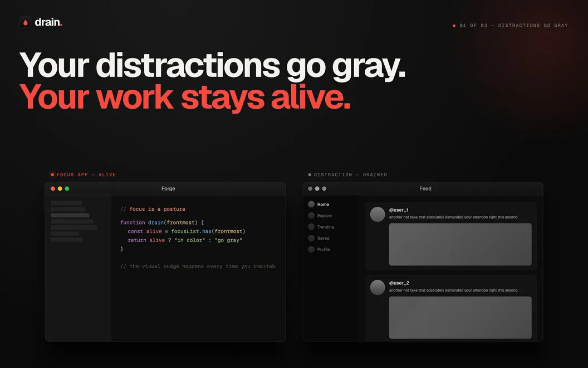This screenshot has height=368, width=588.
Task: Click the 'const alive = focusList.has(frontmost)' line
Action: [x=187, y=231]
